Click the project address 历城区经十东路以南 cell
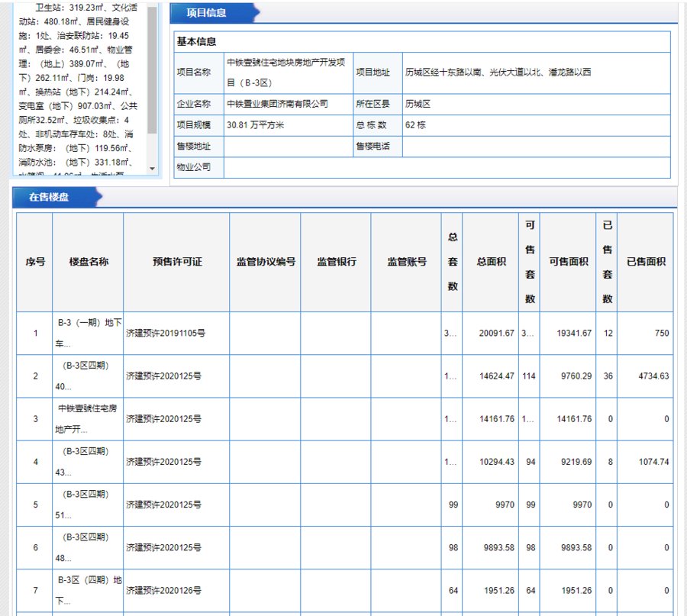 click(x=498, y=73)
